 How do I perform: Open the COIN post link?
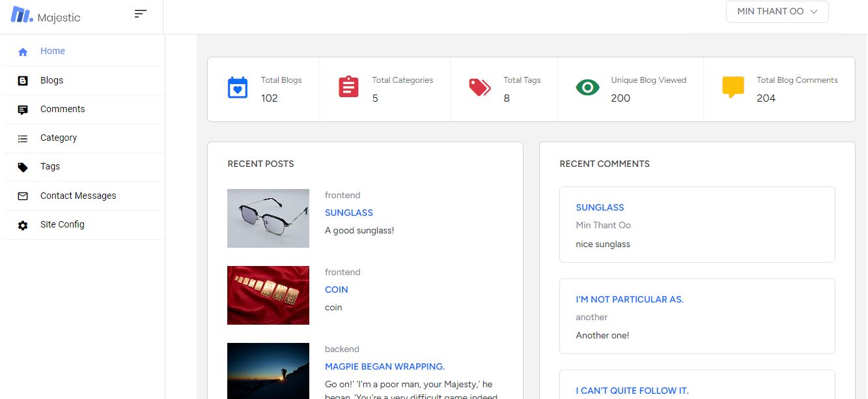click(x=337, y=289)
